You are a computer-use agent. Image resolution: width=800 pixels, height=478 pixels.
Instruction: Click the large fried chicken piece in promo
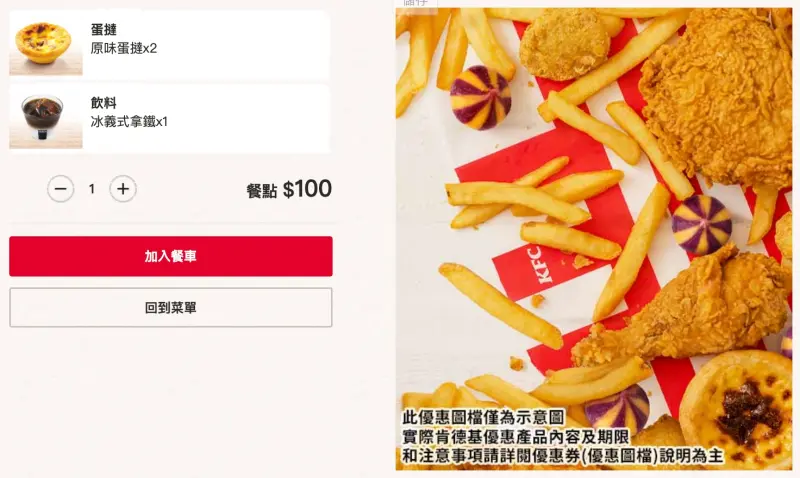719,97
